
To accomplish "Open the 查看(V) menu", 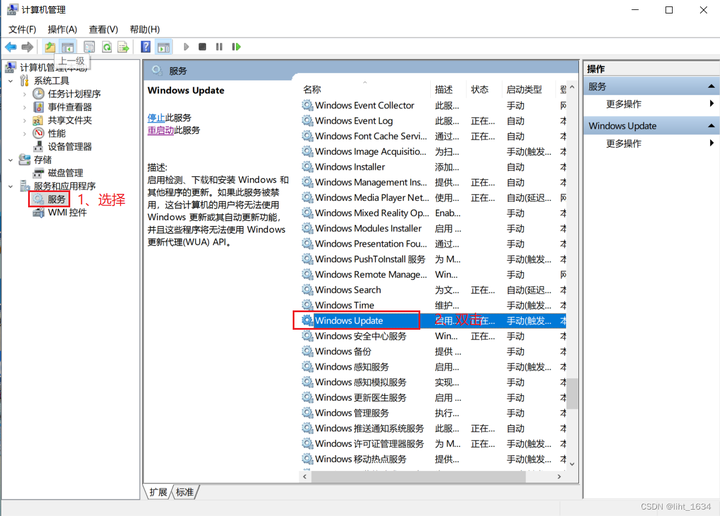I will click(x=103, y=29).
